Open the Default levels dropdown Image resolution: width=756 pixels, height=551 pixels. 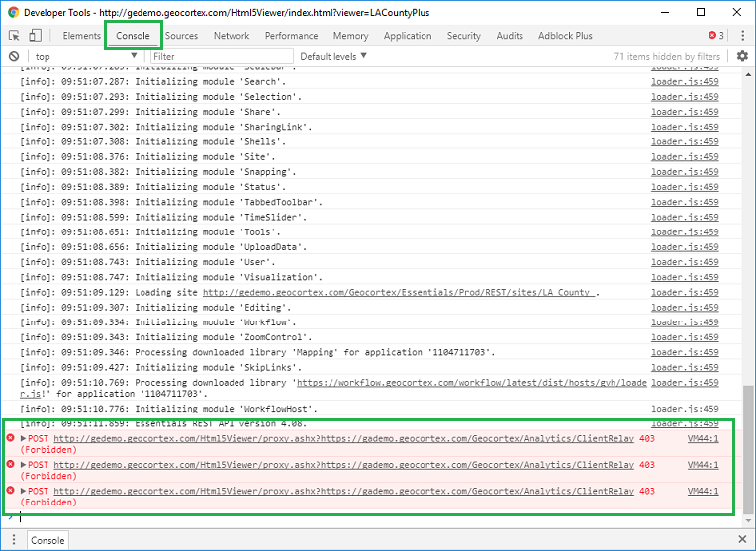pyautogui.click(x=333, y=56)
